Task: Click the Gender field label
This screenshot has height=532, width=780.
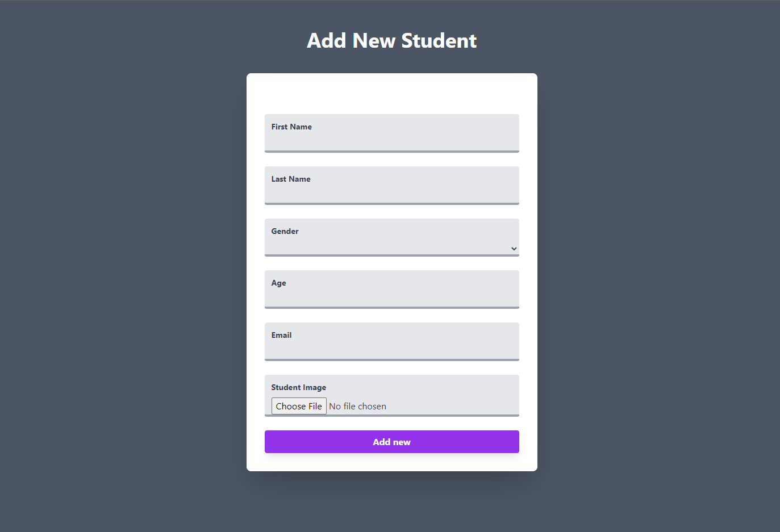Action: [x=284, y=231]
